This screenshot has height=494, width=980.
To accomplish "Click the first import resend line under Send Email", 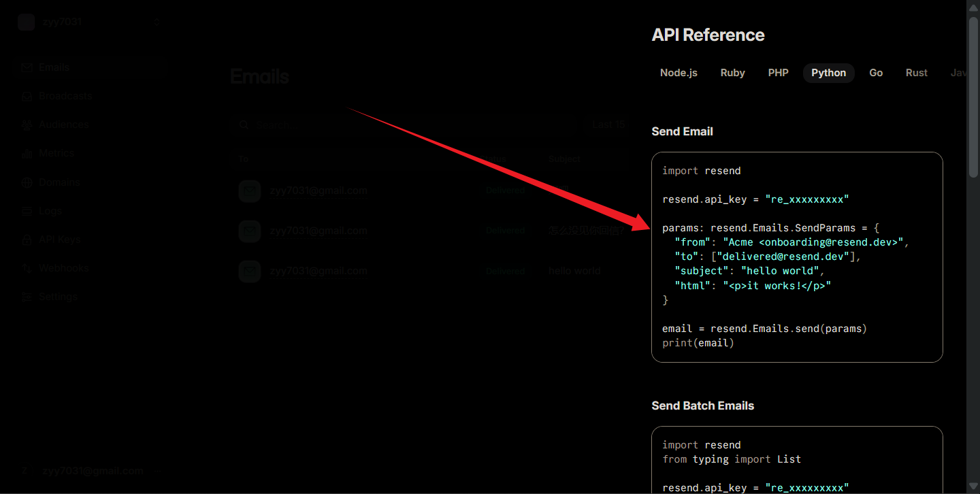I will 701,171.
